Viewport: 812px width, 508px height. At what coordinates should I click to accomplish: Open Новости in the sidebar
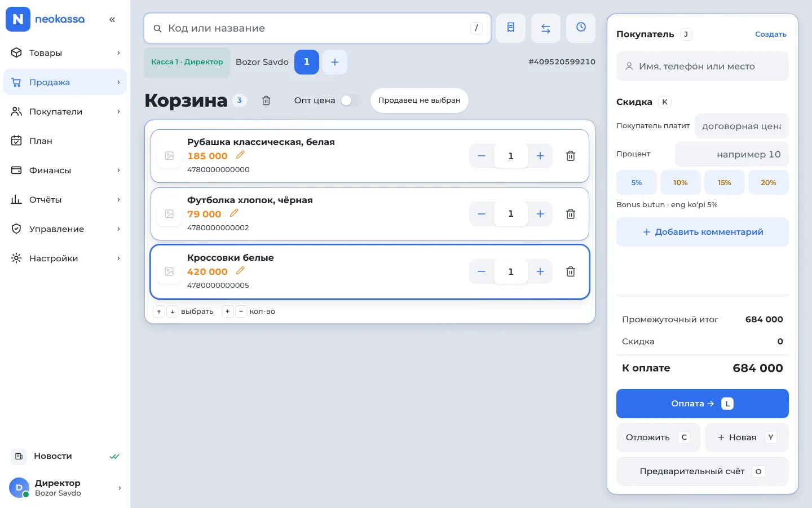(65, 456)
